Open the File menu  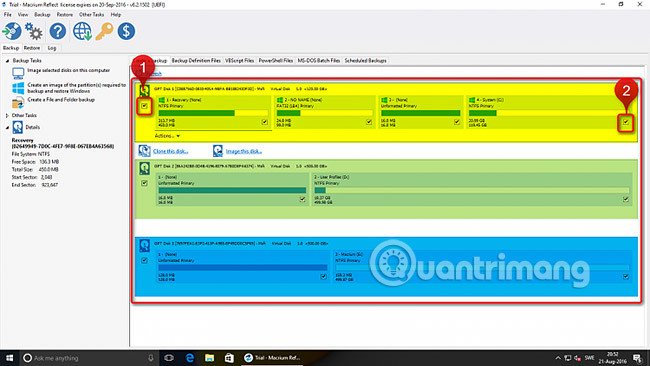pyautogui.click(x=7, y=15)
